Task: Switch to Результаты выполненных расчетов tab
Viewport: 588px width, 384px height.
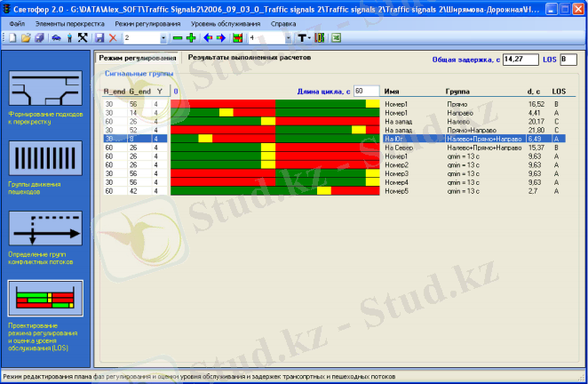Action: [249, 57]
